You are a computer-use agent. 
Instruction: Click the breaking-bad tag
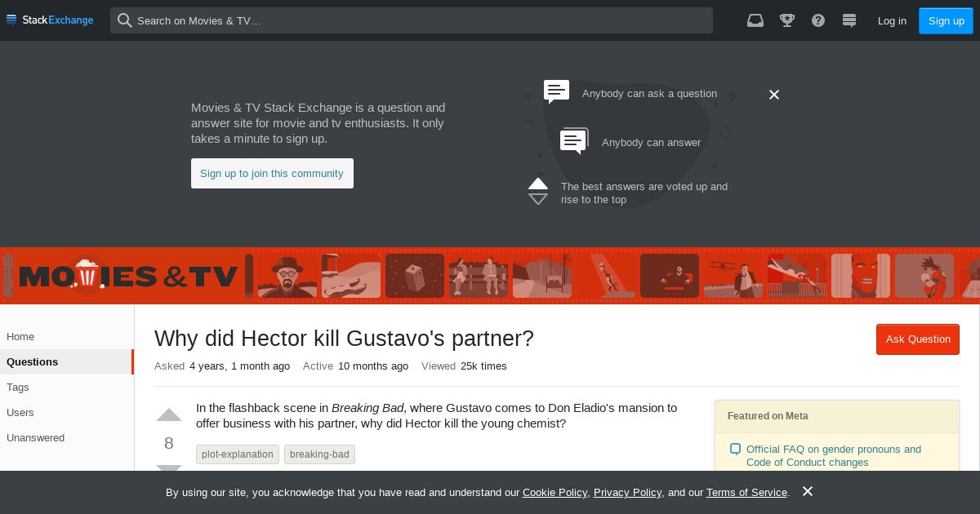click(319, 454)
